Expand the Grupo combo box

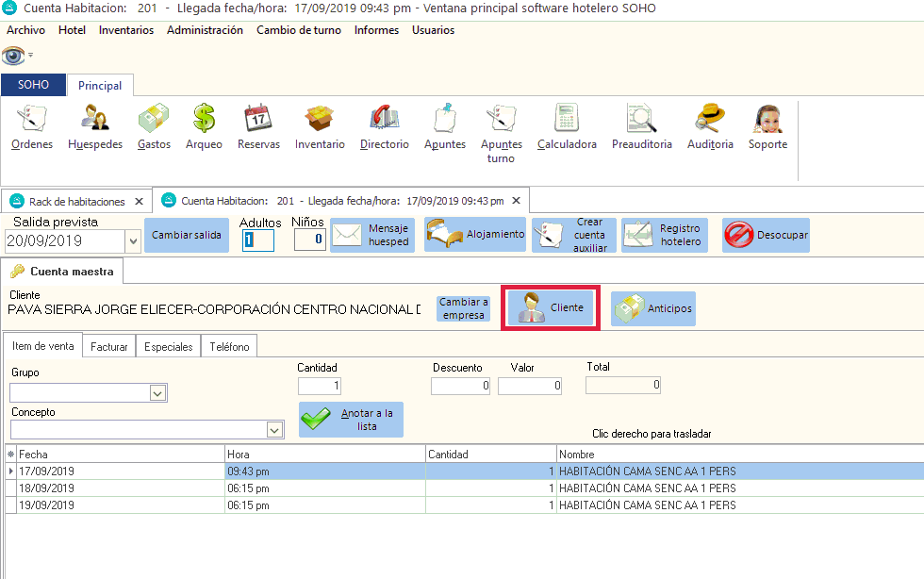point(158,393)
